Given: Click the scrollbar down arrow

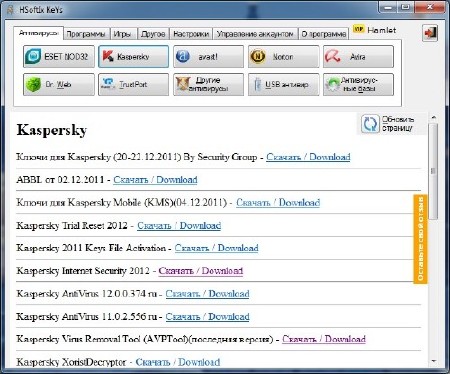Looking at the screenshot, I should [x=434, y=361].
